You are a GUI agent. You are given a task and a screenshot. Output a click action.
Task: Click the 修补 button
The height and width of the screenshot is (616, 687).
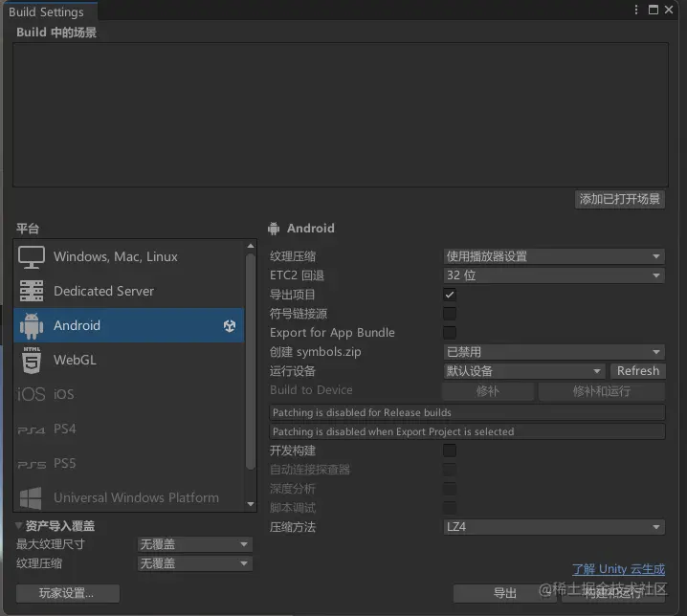(x=488, y=391)
